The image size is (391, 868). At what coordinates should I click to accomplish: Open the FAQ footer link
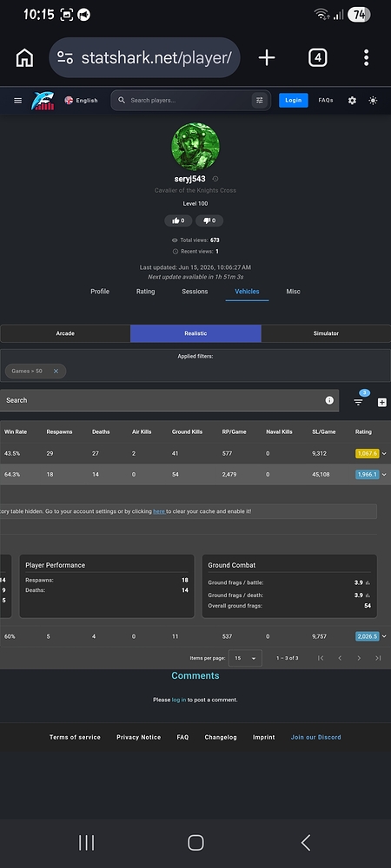pyautogui.click(x=182, y=737)
